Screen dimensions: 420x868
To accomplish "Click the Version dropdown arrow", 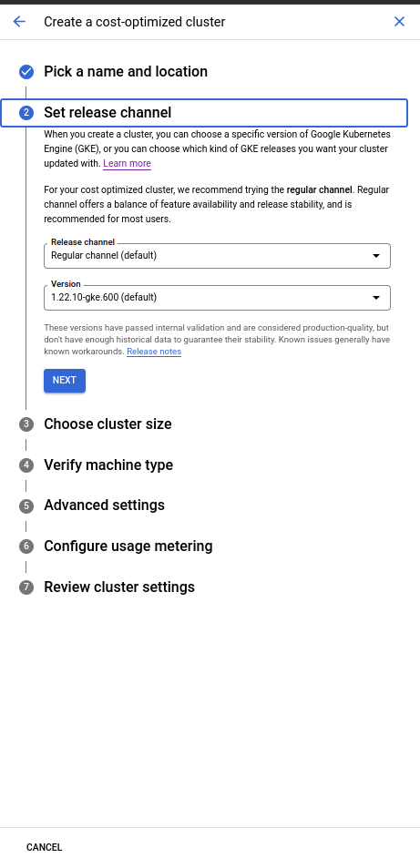I will (376, 298).
